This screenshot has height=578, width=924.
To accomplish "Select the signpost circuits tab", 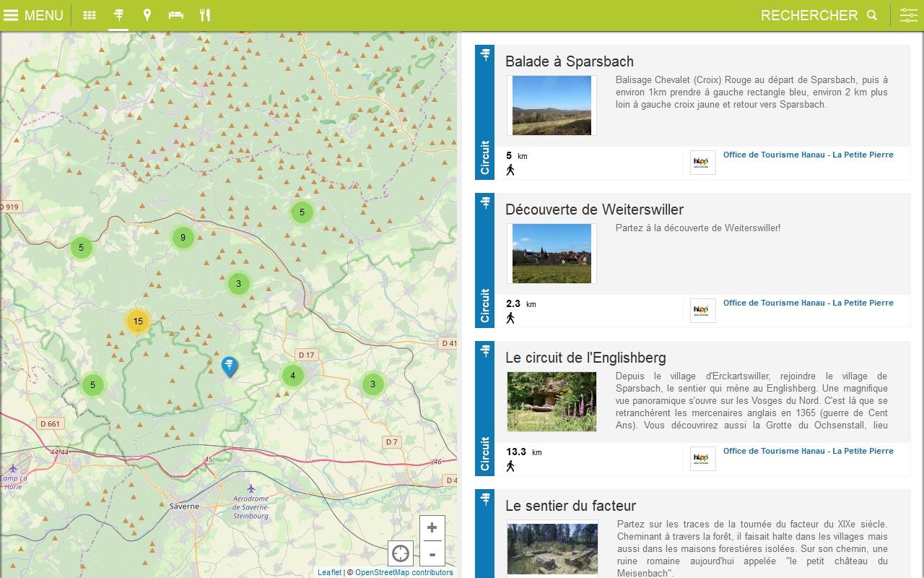I will [x=118, y=15].
